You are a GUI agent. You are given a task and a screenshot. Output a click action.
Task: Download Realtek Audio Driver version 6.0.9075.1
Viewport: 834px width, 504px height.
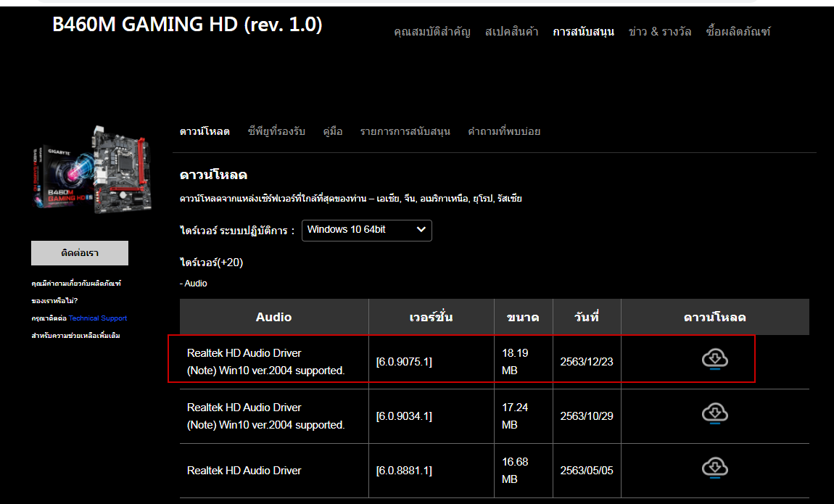[x=715, y=360]
